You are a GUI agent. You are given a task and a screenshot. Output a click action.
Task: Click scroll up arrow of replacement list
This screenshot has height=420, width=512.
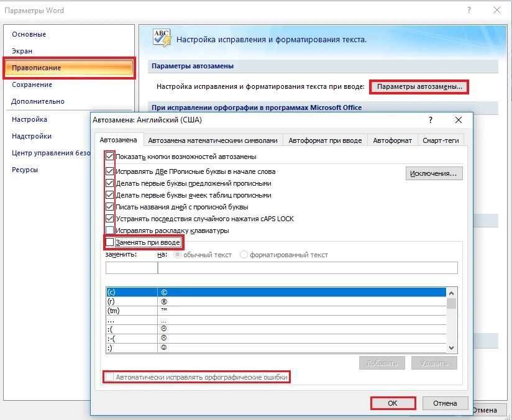452,293
